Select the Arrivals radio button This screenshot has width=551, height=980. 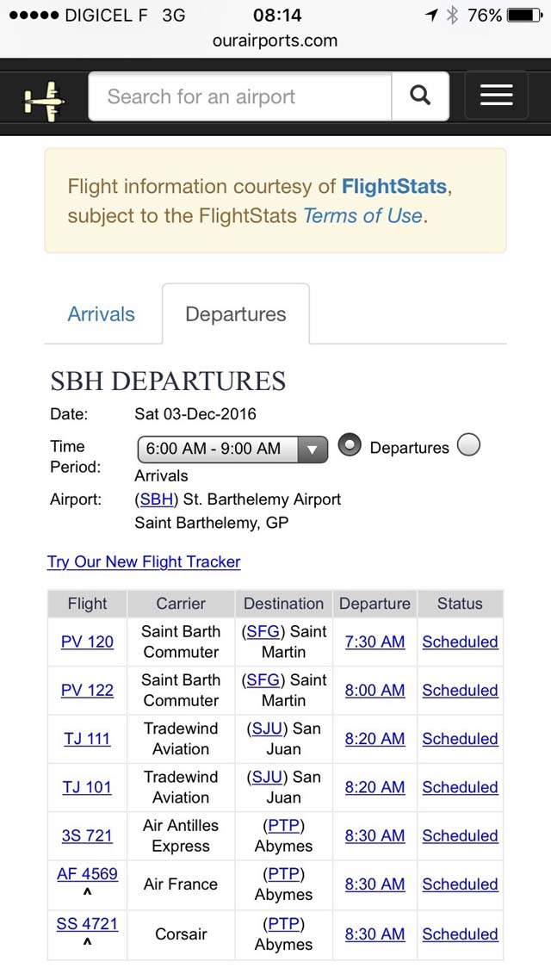pos(468,445)
